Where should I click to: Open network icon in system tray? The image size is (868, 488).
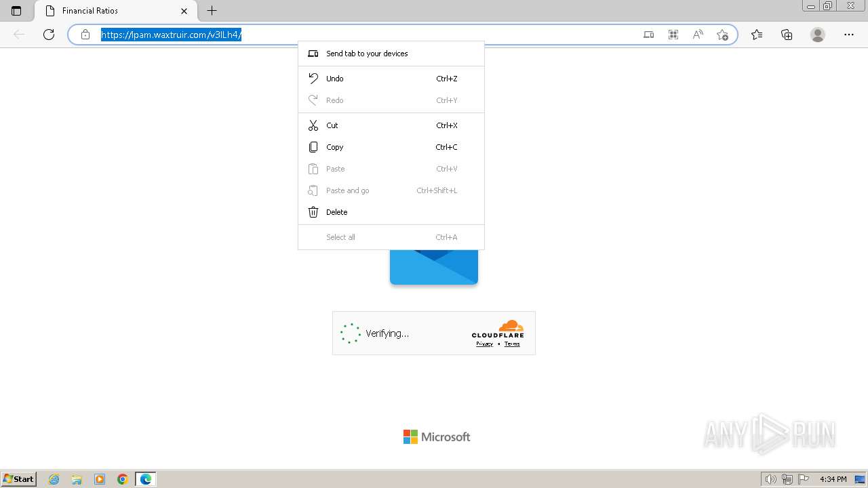(x=787, y=479)
